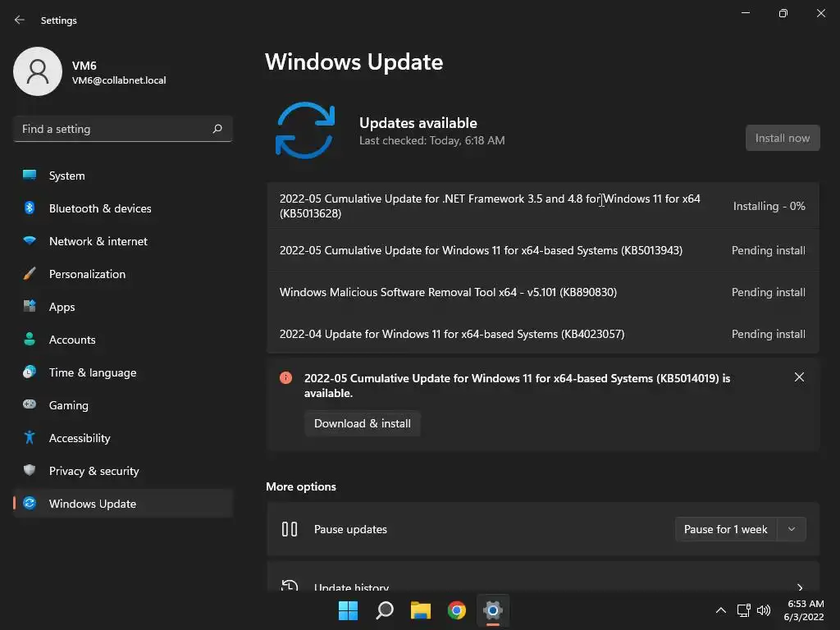840x630 pixels.
Task: Click the back arrow next to Settings
Action: pos(20,20)
